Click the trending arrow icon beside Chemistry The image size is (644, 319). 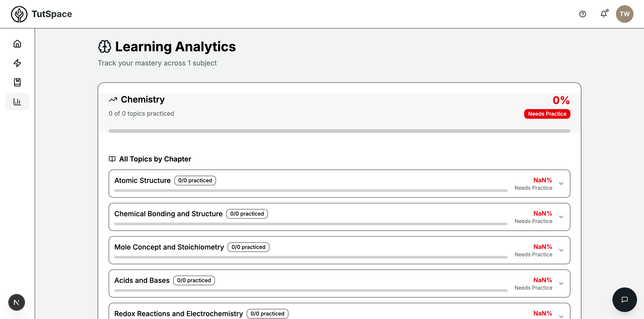pyautogui.click(x=113, y=99)
